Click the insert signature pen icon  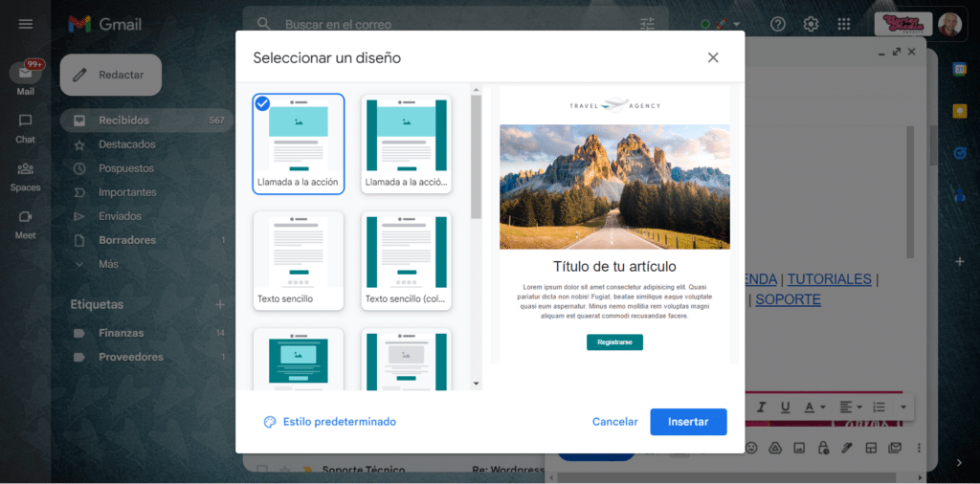click(x=847, y=447)
